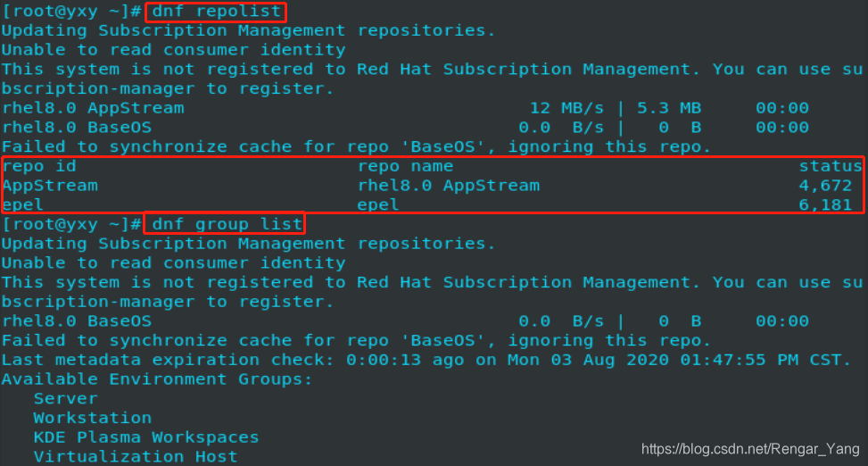Click the 4,672 status count
The image size is (868, 466).
(x=825, y=185)
